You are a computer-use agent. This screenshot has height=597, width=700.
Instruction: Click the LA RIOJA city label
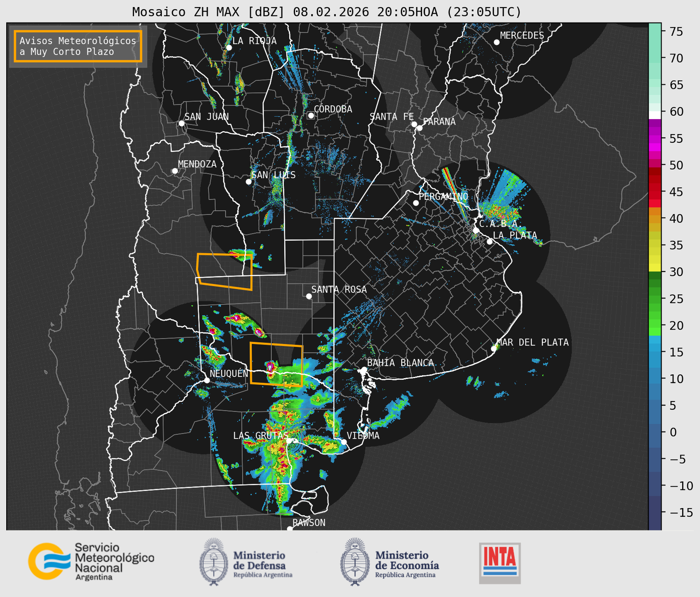(x=254, y=41)
